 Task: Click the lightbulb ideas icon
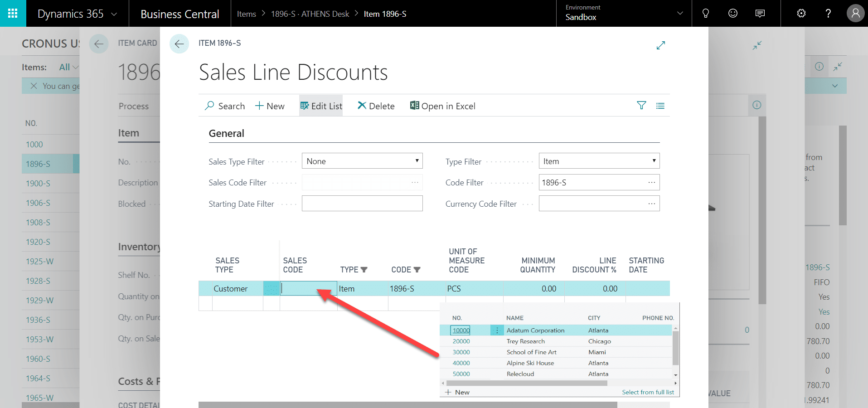click(705, 13)
